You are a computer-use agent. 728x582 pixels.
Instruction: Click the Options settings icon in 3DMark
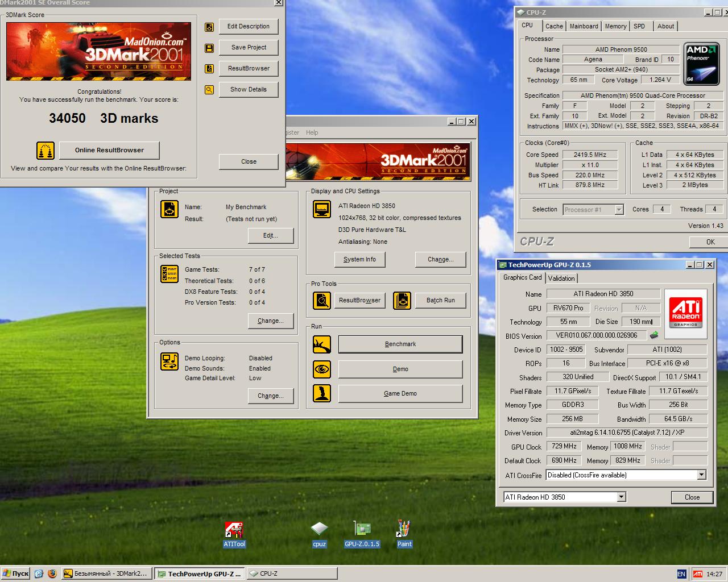click(x=169, y=361)
